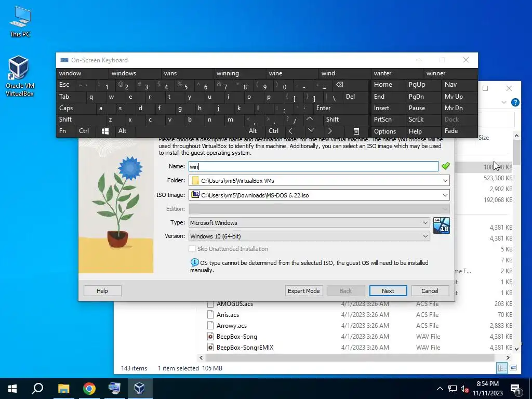
Task: Launch Google Chrome from the taskbar
Action: tap(89, 389)
